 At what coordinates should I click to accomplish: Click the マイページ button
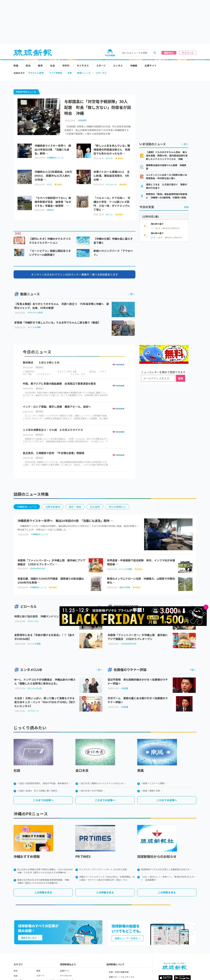click(x=188, y=53)
